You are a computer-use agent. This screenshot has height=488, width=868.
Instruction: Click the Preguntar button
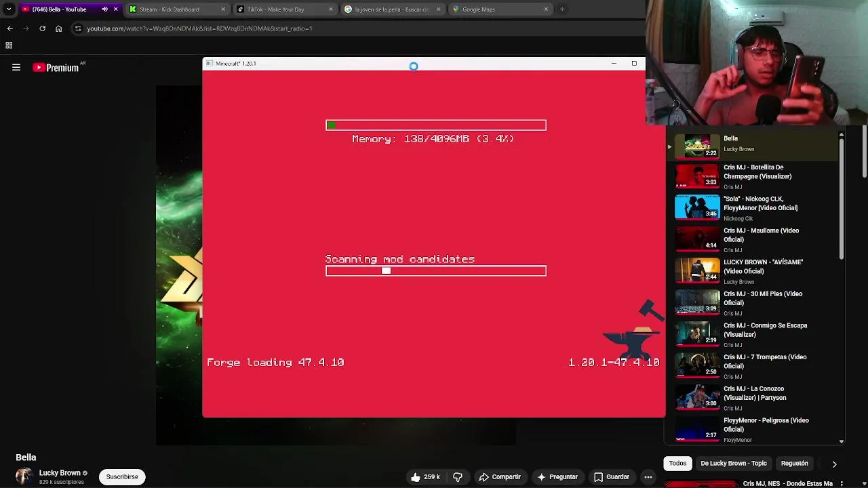pos(557,477)
